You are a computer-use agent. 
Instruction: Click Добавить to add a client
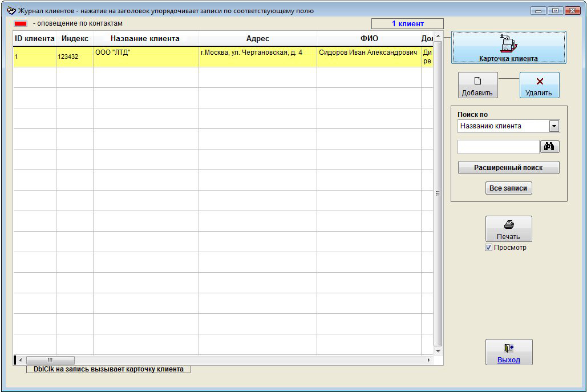(477, 85)
